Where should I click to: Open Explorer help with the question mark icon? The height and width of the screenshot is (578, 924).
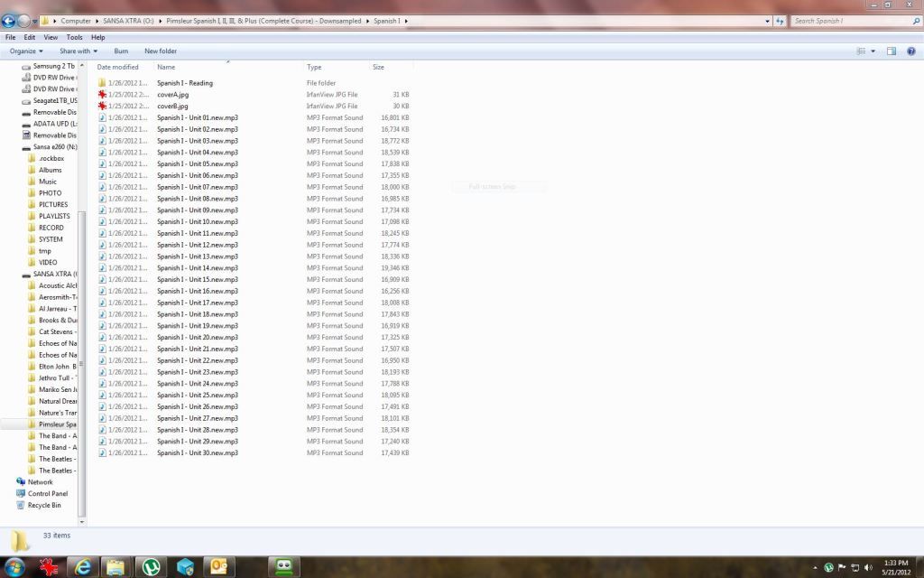(911, 51)
